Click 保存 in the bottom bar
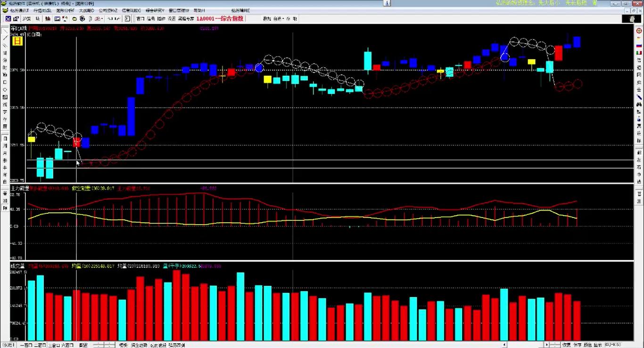Viewport: 644px width, 348px height. 577,345
